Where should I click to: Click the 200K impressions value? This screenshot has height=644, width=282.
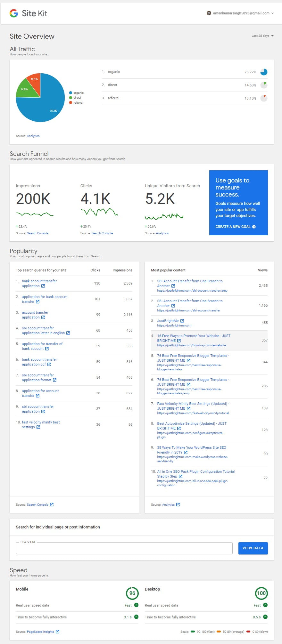[33, 199]
